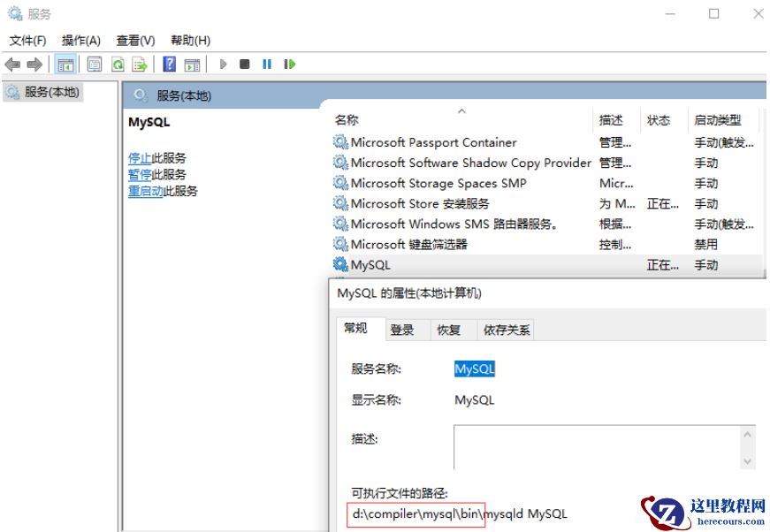Open the Help question-mark icon
Viewport: 770px width, 532px height.
click(x=170, y=65)
